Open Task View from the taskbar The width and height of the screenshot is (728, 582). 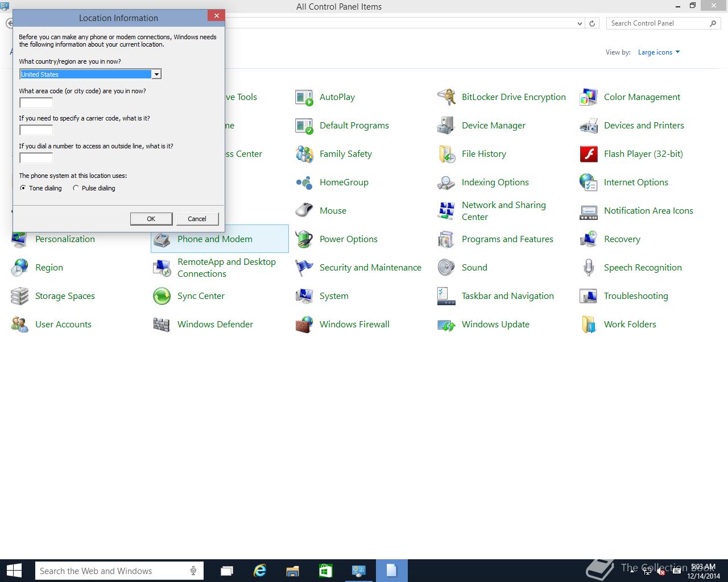click(x=227, y=571)
